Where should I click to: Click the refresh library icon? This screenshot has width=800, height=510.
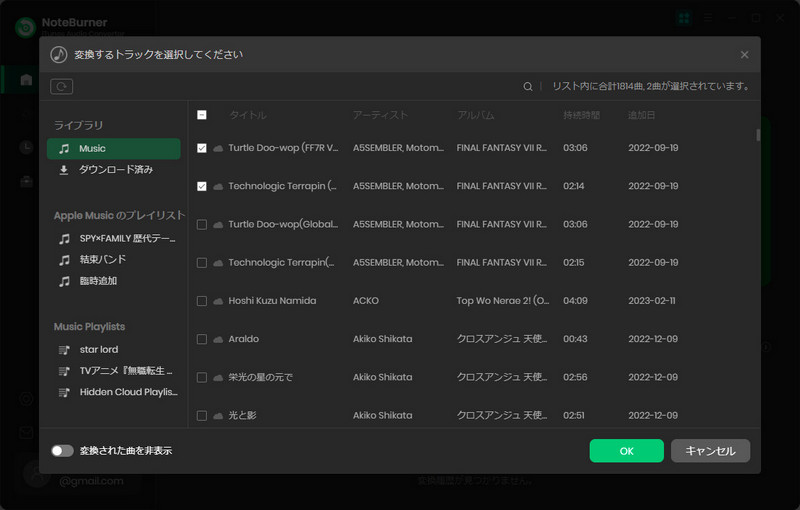(61, 86)
